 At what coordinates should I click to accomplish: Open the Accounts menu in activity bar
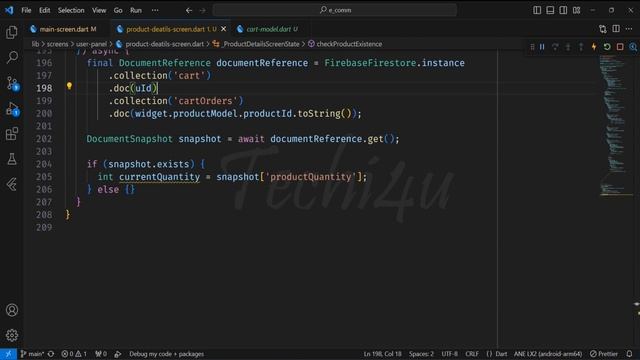pyautogui.click(x=12, y=310)
